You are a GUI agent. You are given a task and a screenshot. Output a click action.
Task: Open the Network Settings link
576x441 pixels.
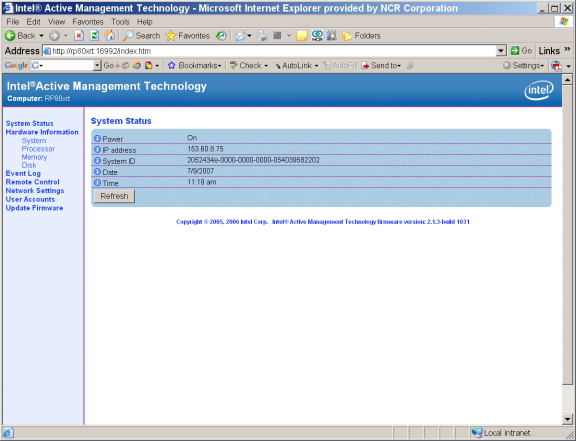pos(35,191)
